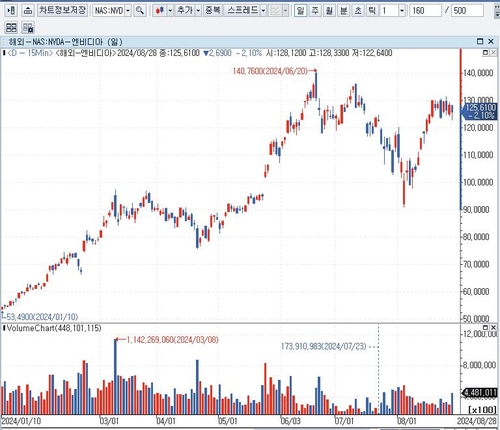Screen dimensions: 500x430
Task: Open the 추가 dropdown arrow
Action: (x=198, y=11)
